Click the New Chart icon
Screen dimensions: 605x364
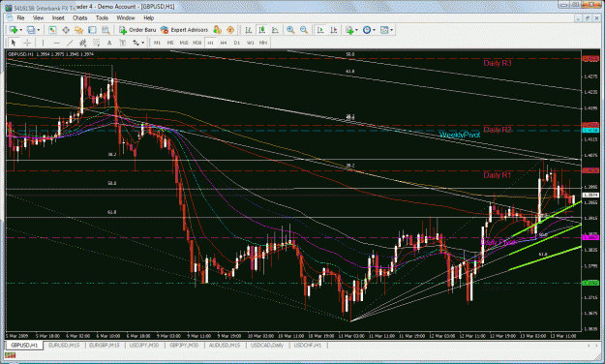click(x=14, y=30)
